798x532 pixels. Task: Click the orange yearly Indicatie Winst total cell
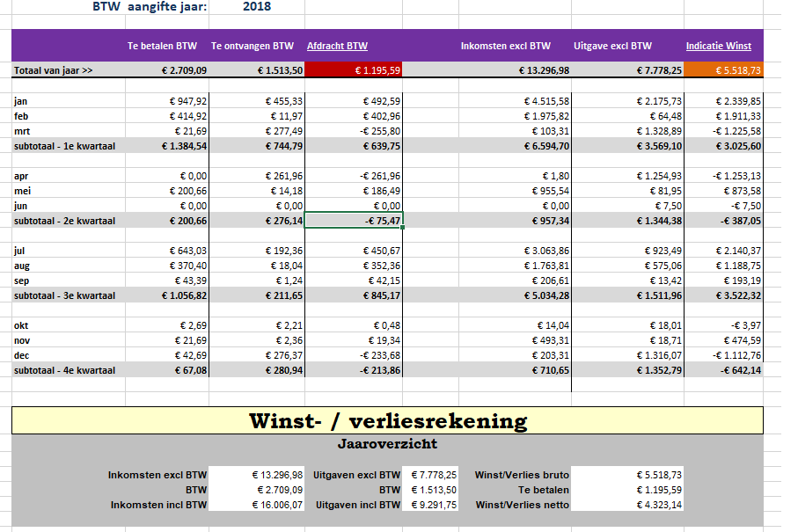724,70
